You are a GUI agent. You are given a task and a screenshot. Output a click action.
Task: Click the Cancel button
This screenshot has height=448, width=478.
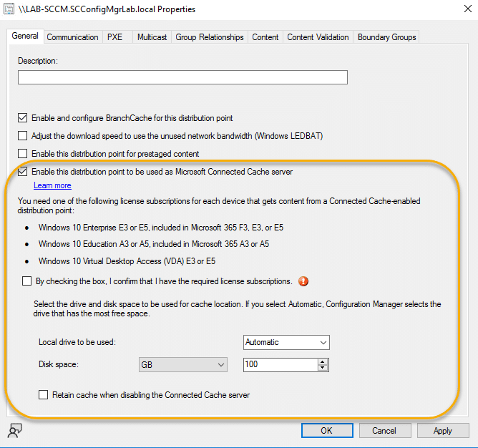[x=385, y=430]
